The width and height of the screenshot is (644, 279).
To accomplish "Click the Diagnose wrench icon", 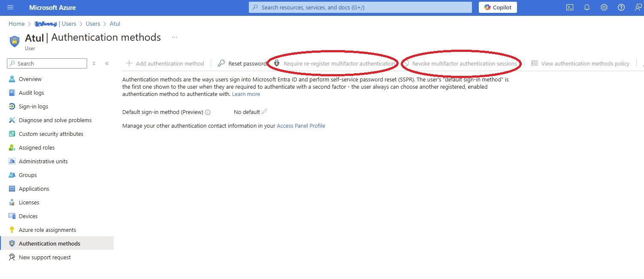I will click(12, 120).
